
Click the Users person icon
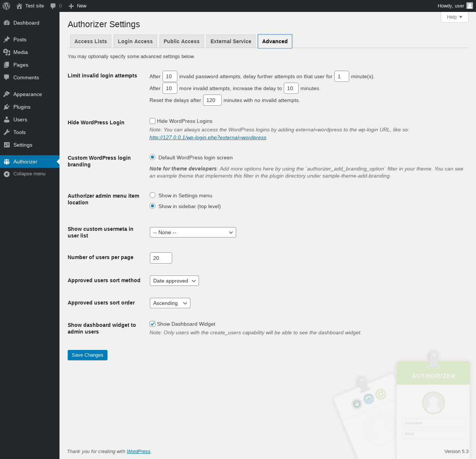point(7,119)
